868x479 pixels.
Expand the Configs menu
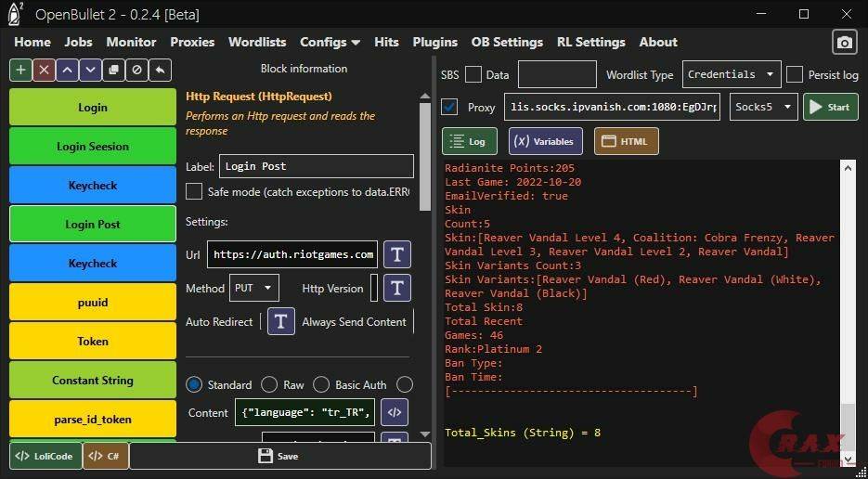[x=330, y=42]
